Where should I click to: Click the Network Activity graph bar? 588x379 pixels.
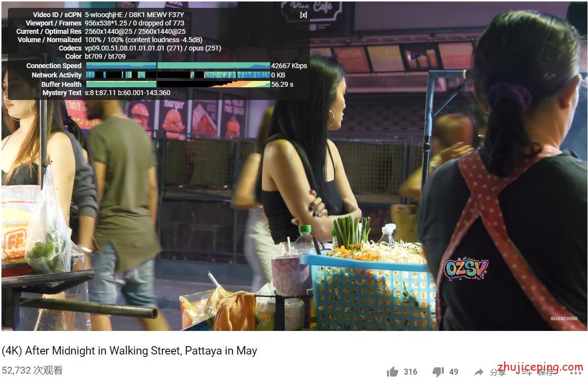pyautogui.click(x=178, y=75)
